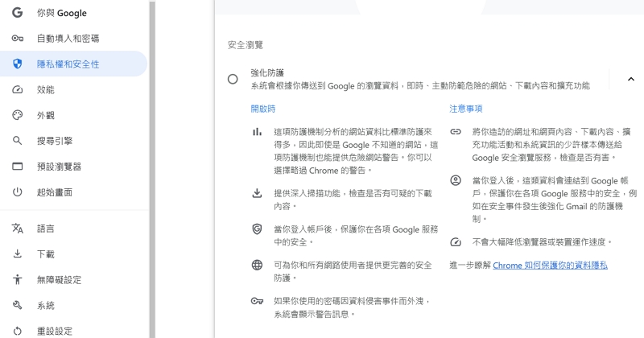Click the palette icon beside 外觀

[x=17, y=115]
